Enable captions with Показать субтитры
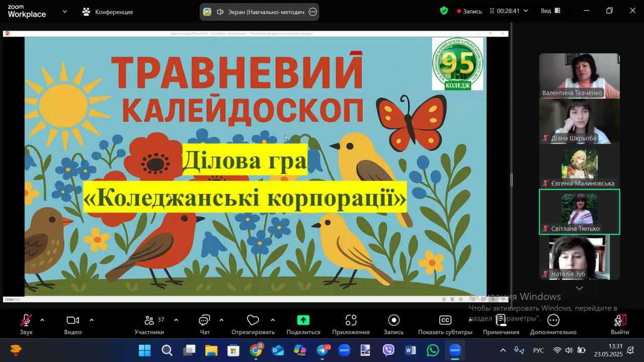 (445, 324)
